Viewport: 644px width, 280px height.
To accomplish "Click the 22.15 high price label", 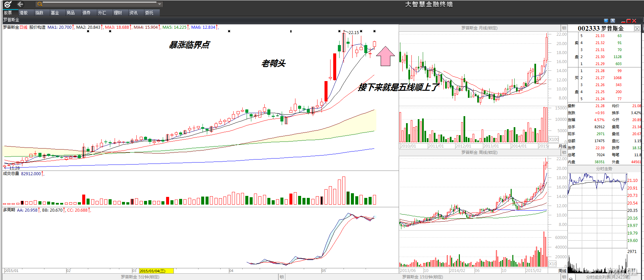I will tap(354, 33).
